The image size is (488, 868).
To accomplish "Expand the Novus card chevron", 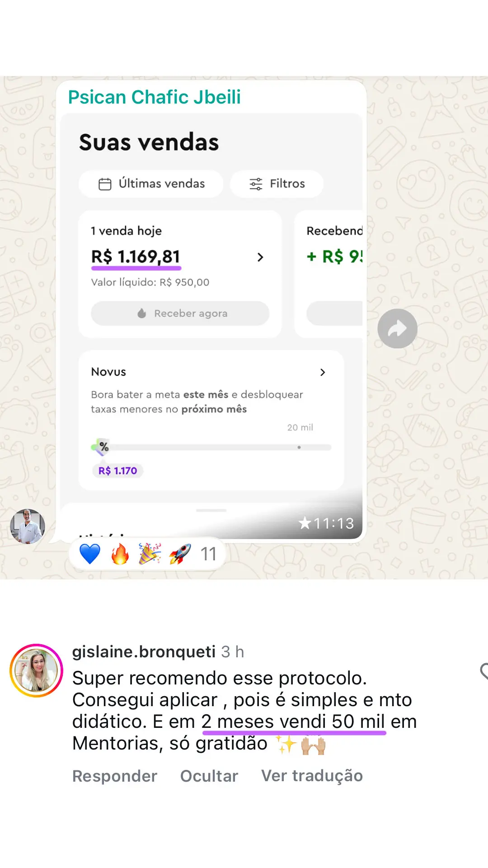I will (x=323, y=372).
